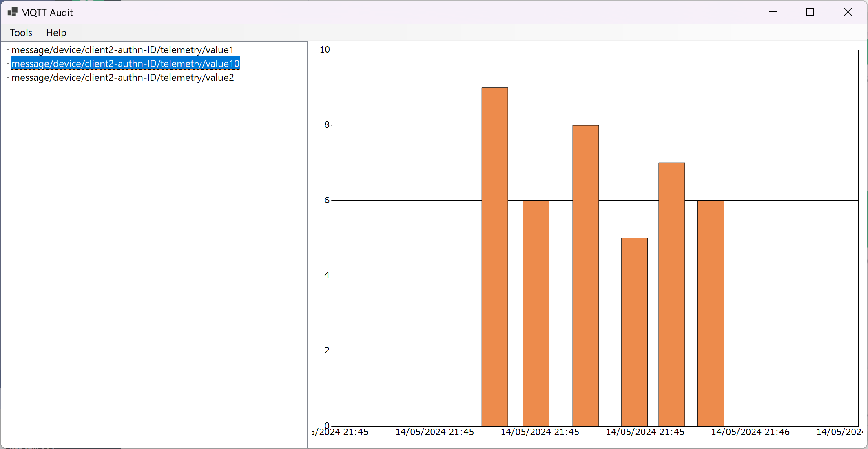Open the Tools menu
The image size is (868, 449).
(21, 33)
